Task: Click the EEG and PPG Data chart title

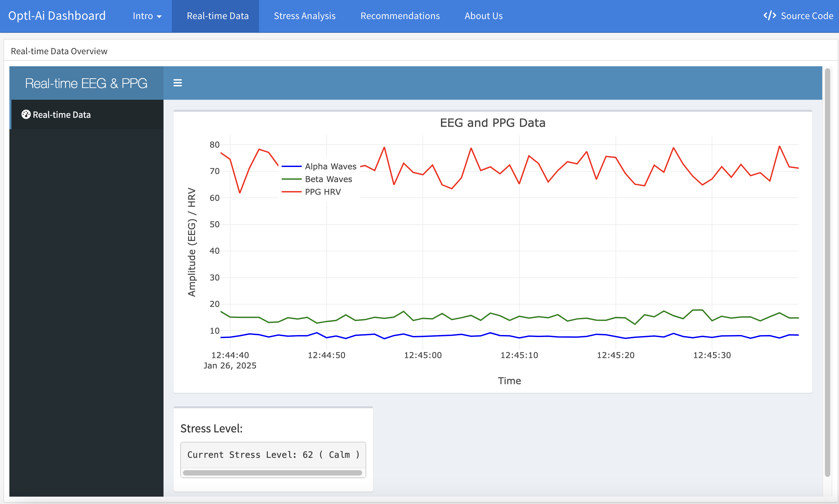Action: coord(492,123)
